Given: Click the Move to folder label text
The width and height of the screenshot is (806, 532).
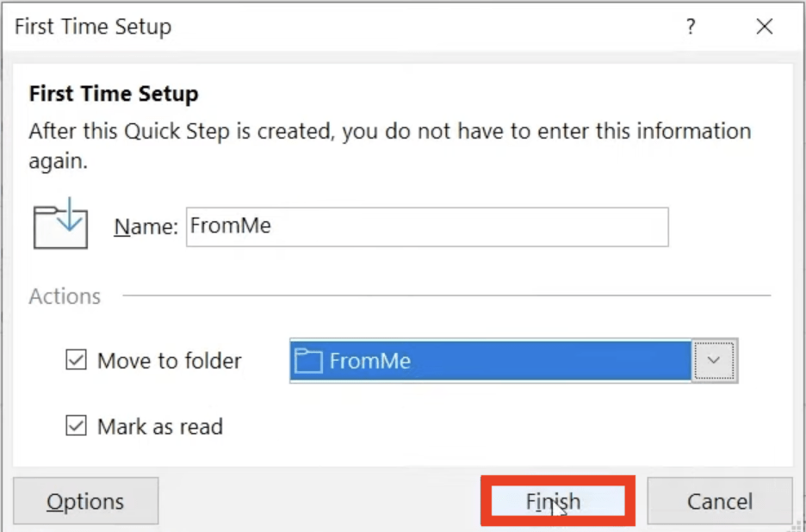Looking at the screenshot, I should point(170,361).
